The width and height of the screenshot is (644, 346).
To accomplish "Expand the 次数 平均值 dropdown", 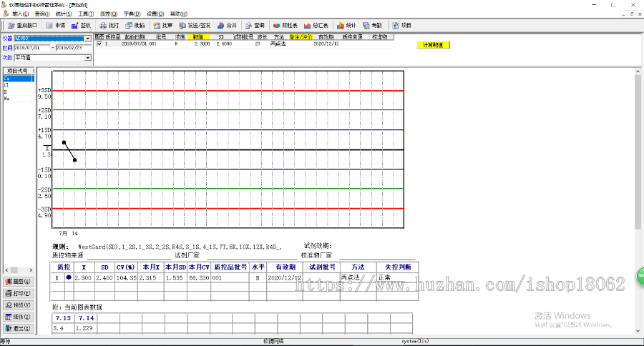I will pos(88,56).
